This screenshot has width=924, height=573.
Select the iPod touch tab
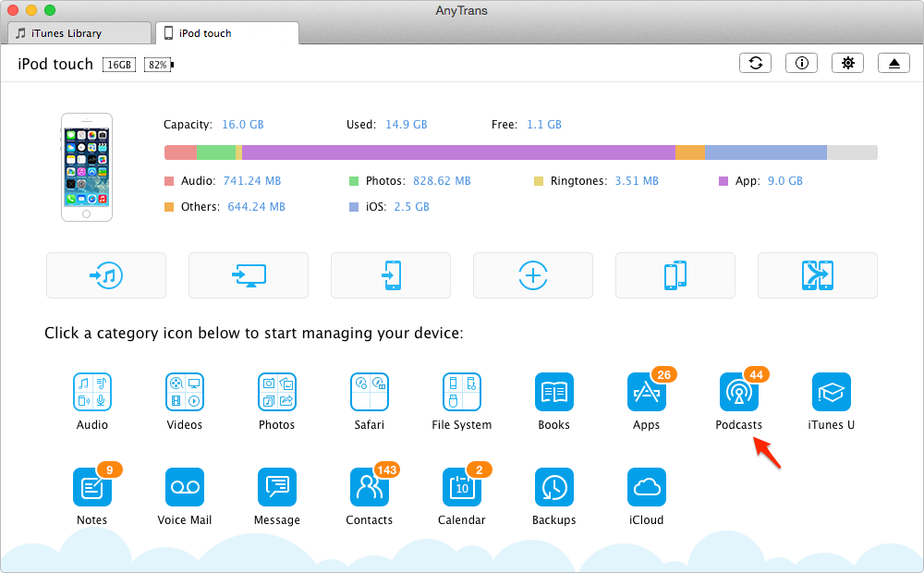(x=227, y=33)
